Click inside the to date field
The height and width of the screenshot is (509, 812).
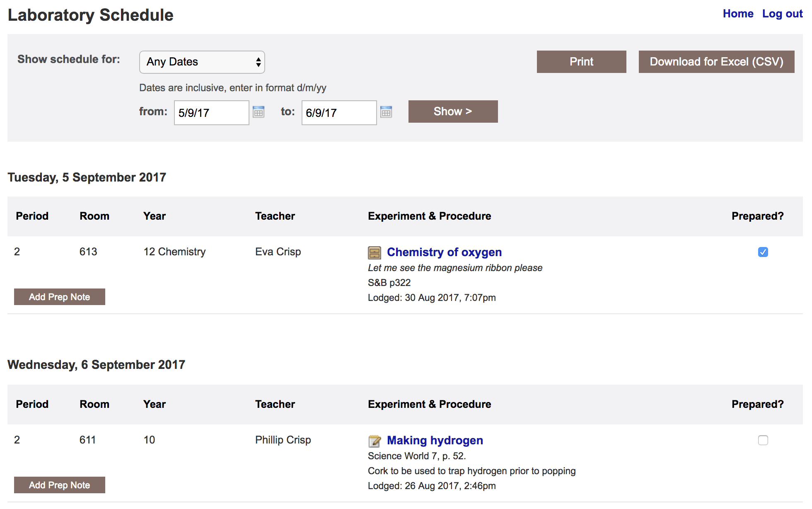point(338,112)
